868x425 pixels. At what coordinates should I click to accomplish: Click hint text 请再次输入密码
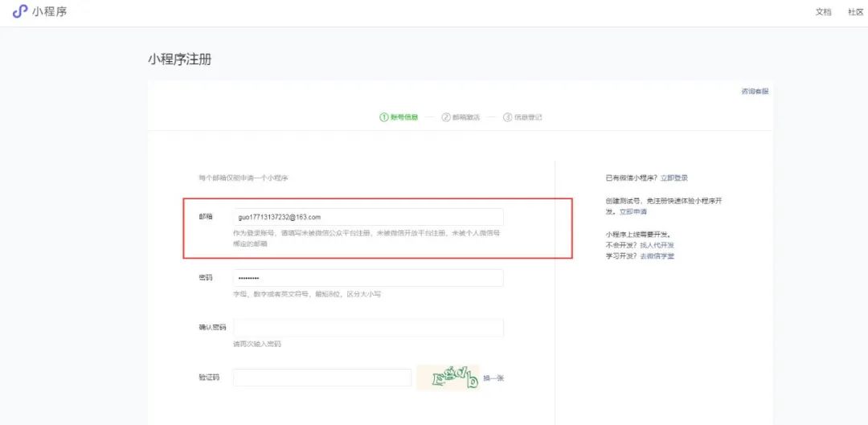click(x=257, y=344)
